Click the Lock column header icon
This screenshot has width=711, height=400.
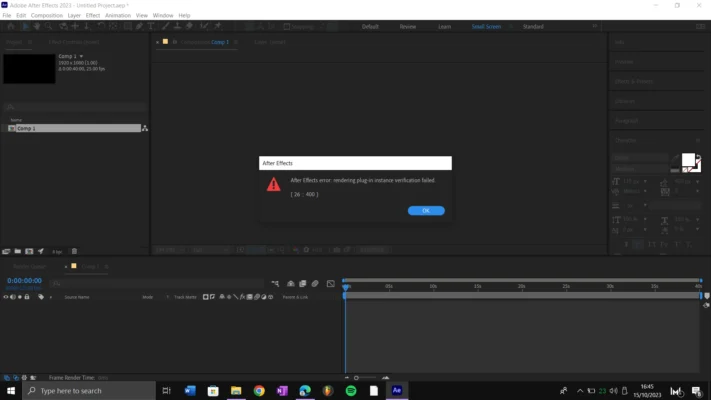coord(27,297)
